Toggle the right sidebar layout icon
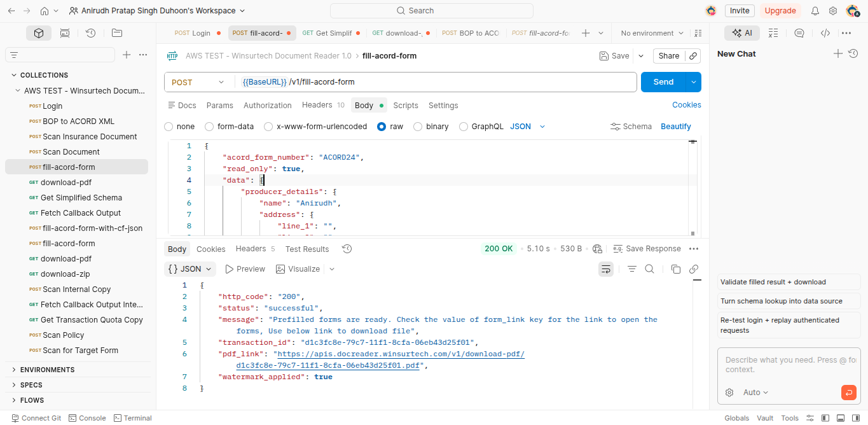The height and width of the screenshot is (425, 868). point(856,418)
